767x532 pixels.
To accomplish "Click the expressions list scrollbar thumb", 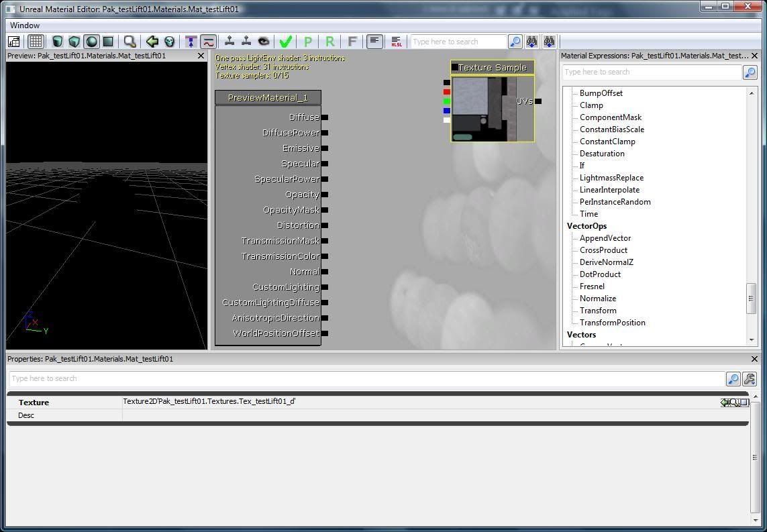I will (x=752, y=298).
